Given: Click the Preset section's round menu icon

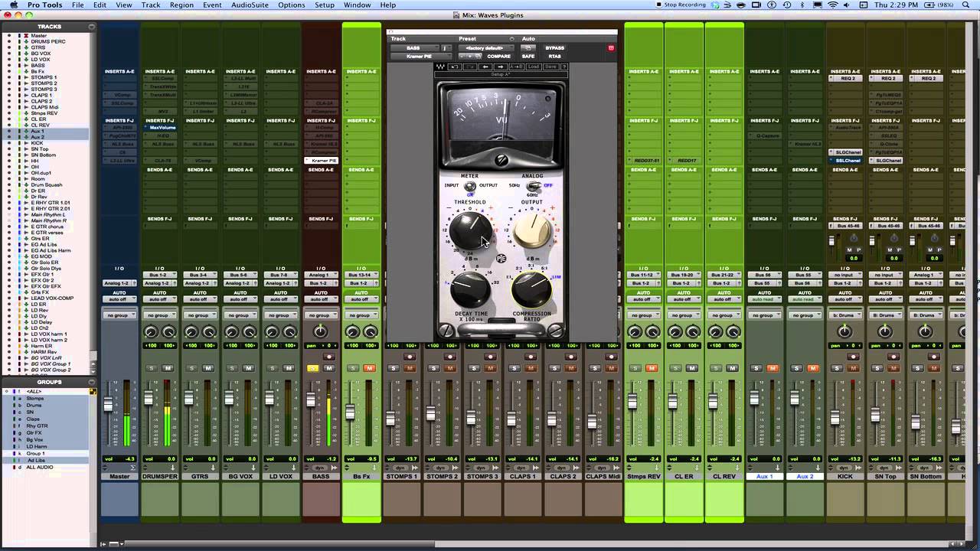Looking at the screenshot, I should tap(512, 39).
